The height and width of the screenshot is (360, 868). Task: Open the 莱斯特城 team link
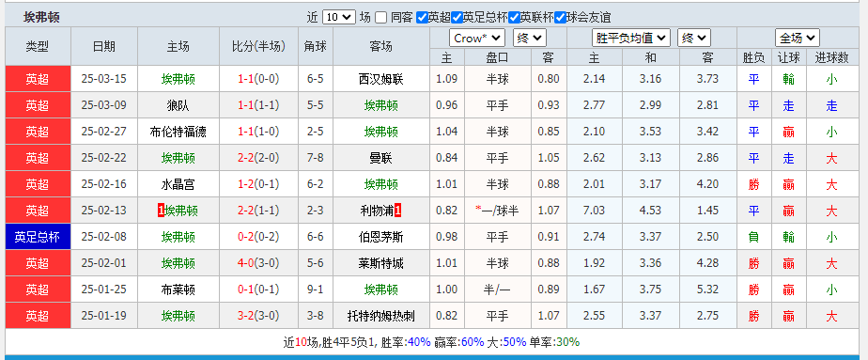(380, 263)
